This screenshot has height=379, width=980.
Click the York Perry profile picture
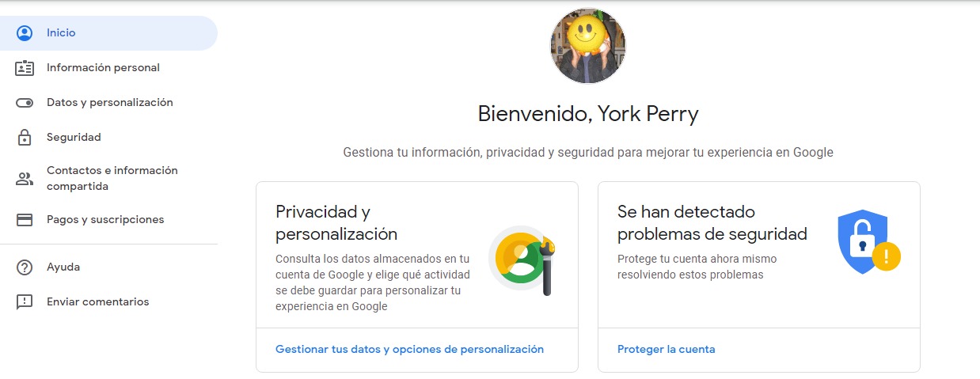(x=588, y=46)
